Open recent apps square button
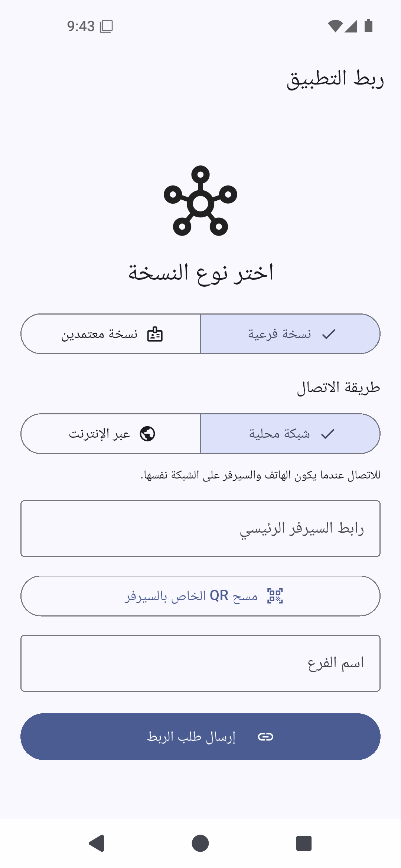Viewport: 401px width, 868px height. point(304,844)
